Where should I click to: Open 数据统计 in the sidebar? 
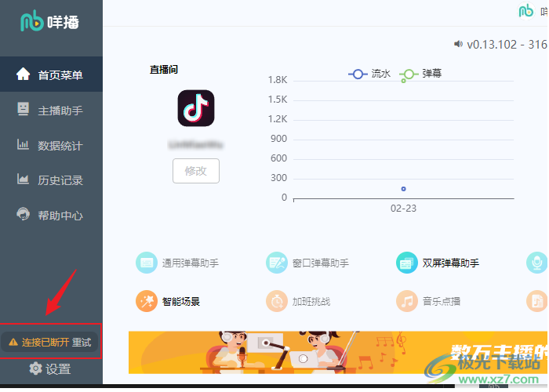coord(51,145)
